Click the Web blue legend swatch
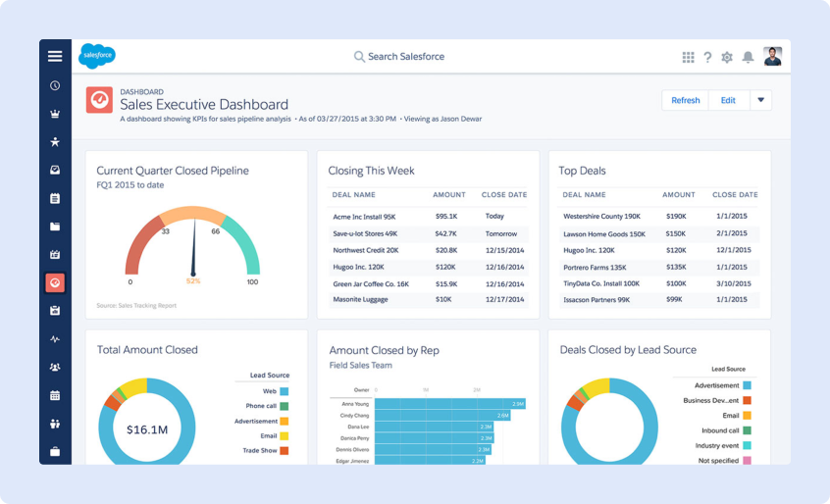Viewport: 830px width, 504px height. (x=285, y=391)
